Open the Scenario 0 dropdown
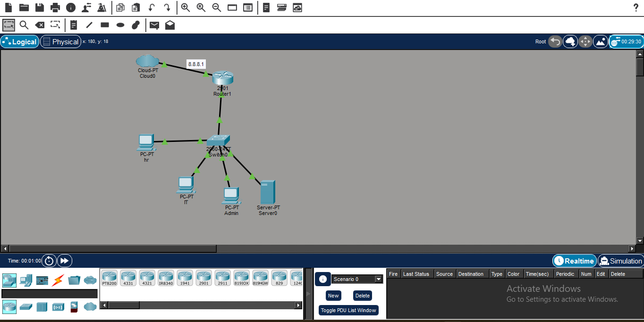The image size is (644, 322). (357, 279)
